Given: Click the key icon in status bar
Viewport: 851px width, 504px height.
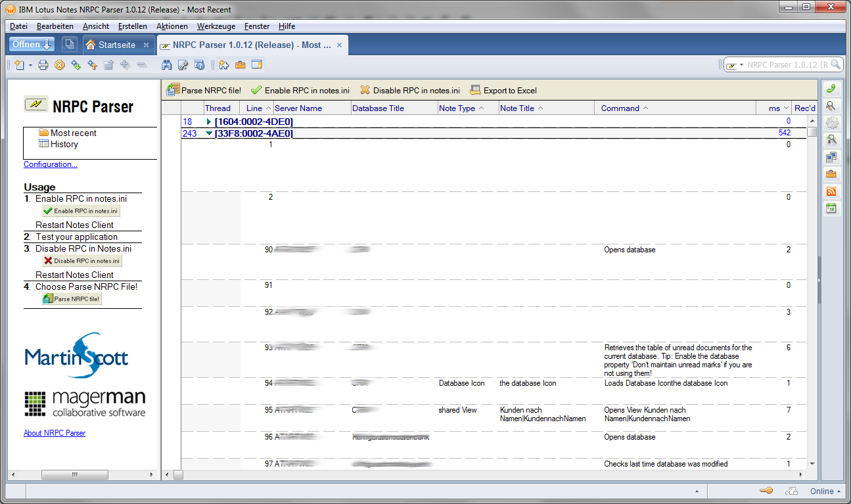Looking at the screenshot, I should click(766, 491).
